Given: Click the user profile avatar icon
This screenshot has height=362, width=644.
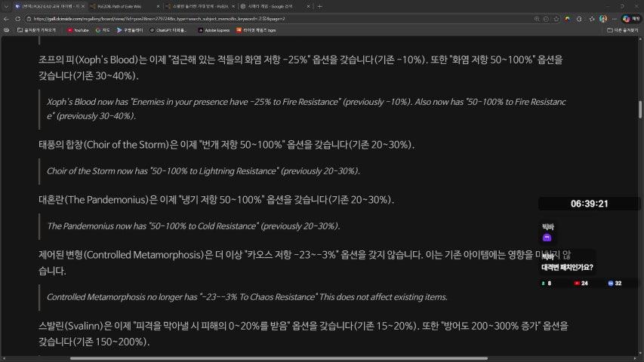Looking at the screenshot, I should click(602, 18).
